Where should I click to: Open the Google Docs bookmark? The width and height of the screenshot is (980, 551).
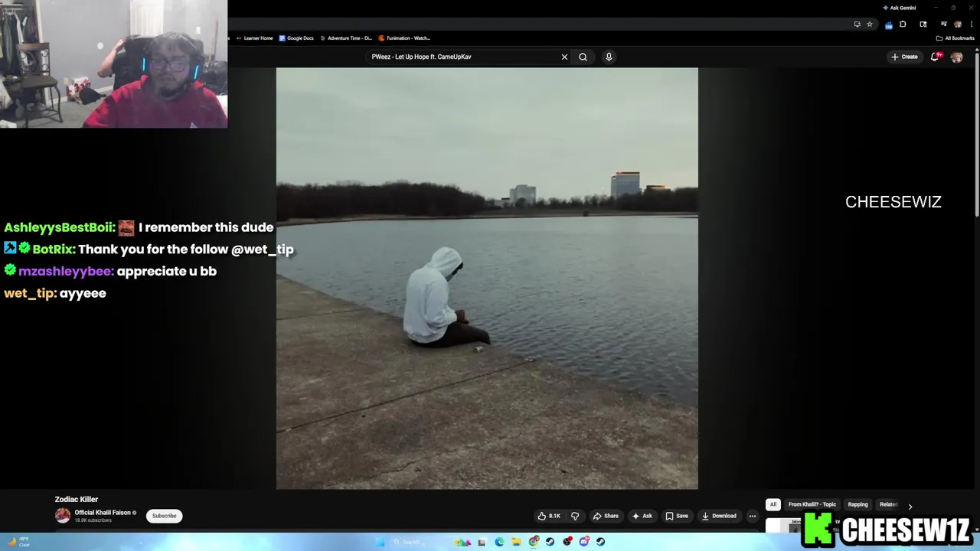tap(296, 38)
